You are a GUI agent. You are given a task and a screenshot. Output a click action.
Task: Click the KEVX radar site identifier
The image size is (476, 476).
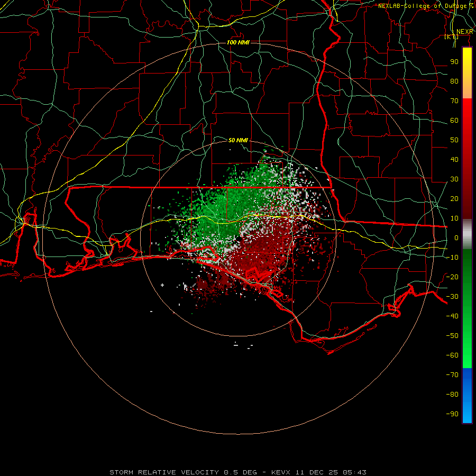click(x=281, y=472)
